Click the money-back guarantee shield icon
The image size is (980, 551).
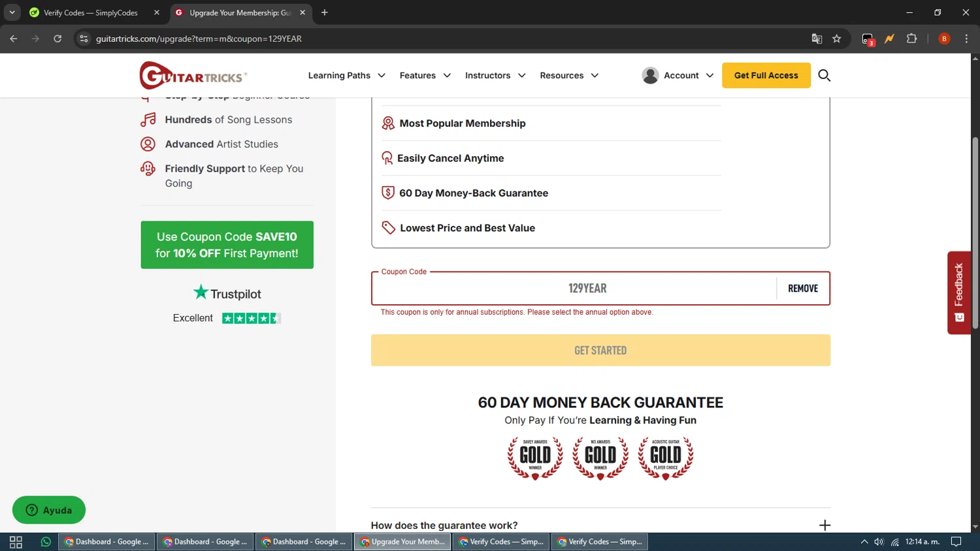point(388,193)
